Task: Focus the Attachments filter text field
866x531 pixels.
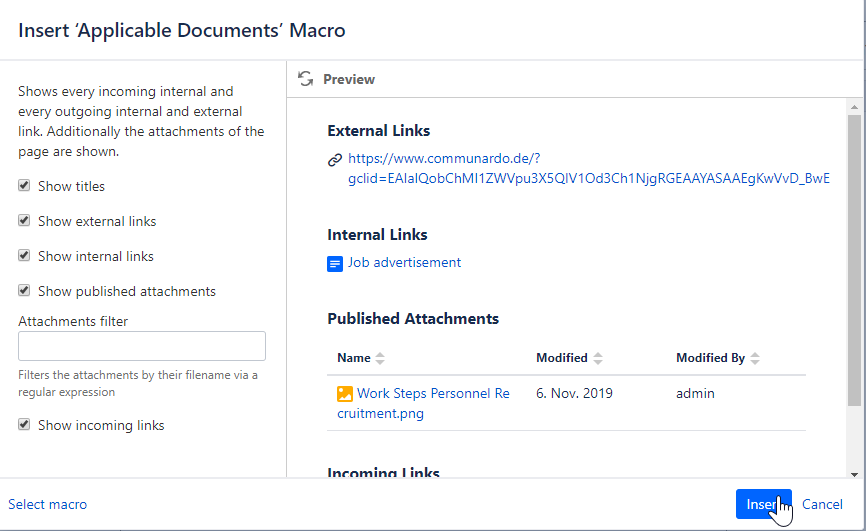Action: tap(142, 346)
